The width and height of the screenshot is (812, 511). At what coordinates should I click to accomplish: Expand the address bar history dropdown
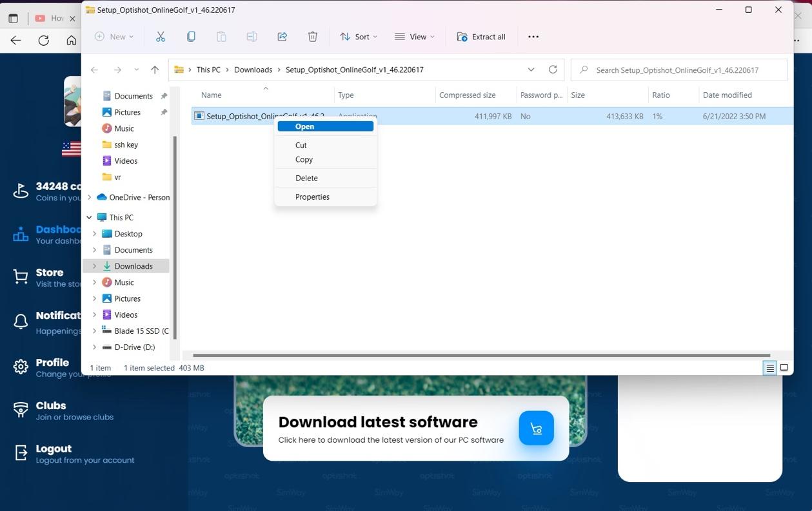coord(531,70)
